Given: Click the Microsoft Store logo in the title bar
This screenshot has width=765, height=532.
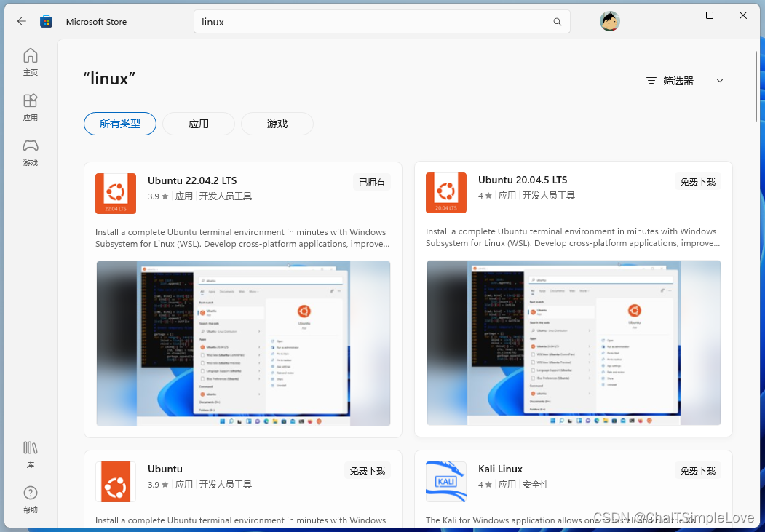Looking at the screenshot, I should [46, 21].
